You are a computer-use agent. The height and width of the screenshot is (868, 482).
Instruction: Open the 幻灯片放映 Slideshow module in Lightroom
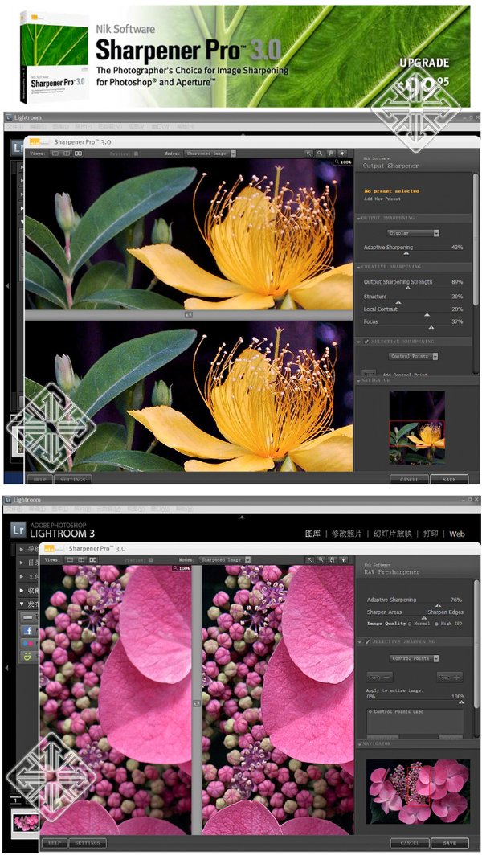click(392, 534)
